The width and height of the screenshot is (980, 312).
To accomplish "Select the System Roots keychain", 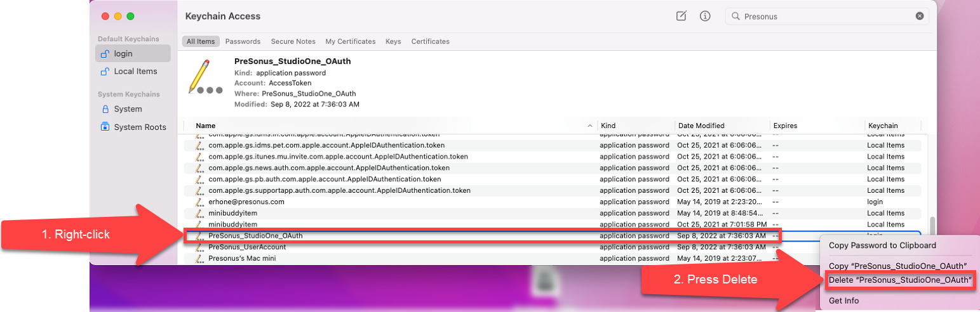I will [x=133, y=127].
